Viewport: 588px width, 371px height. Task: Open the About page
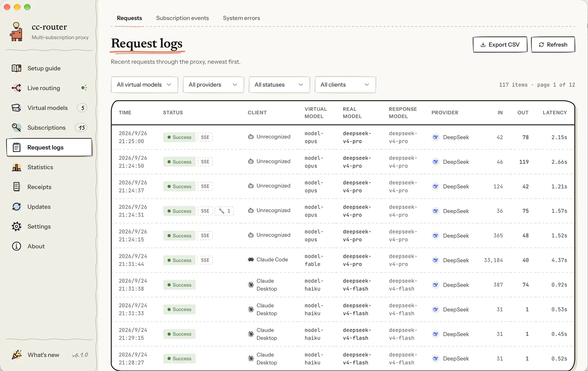49,246
